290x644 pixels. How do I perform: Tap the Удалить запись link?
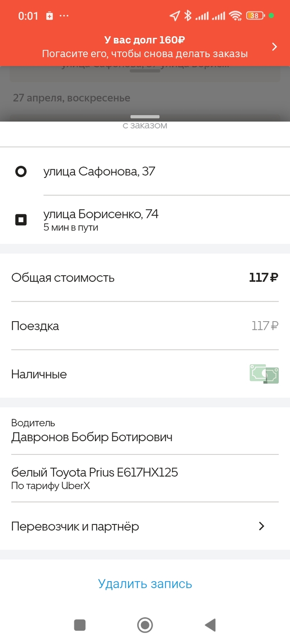[x=145, y=584]
